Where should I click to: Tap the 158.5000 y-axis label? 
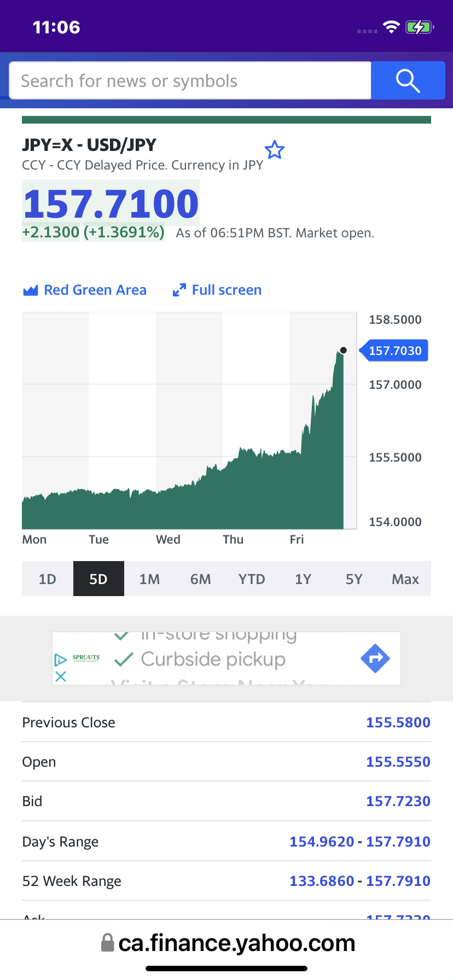(x=395, y=320)
